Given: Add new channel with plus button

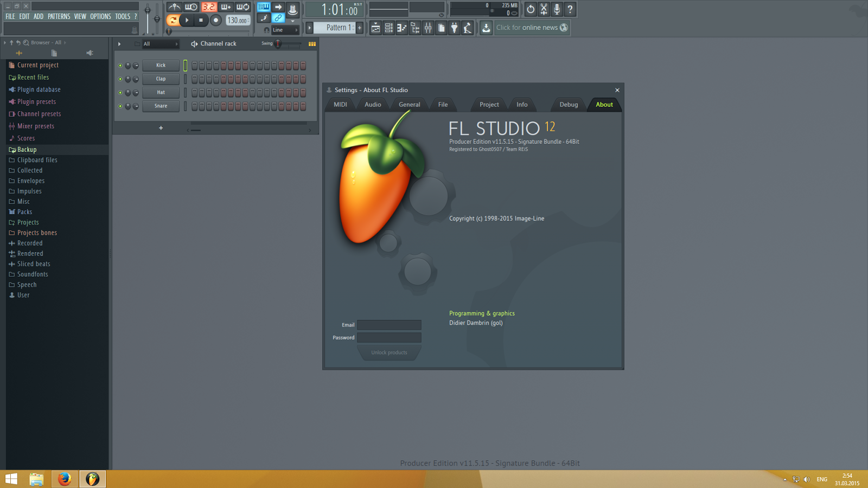Looking at the screenshot, I should [161, 128].
